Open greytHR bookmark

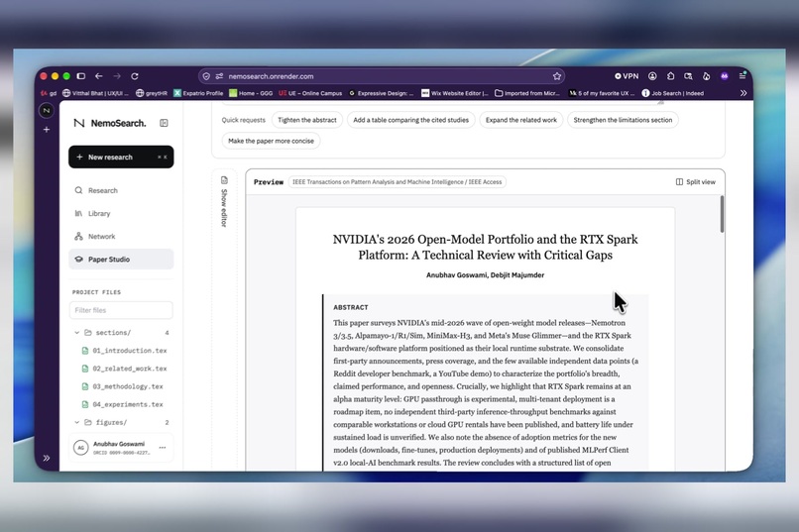(x=152, y=93)
